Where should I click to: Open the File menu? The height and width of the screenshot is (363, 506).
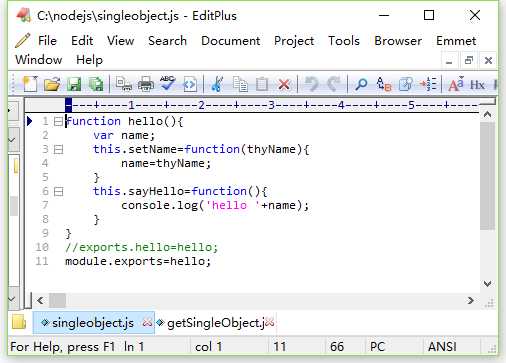click(x=47, y=41)
